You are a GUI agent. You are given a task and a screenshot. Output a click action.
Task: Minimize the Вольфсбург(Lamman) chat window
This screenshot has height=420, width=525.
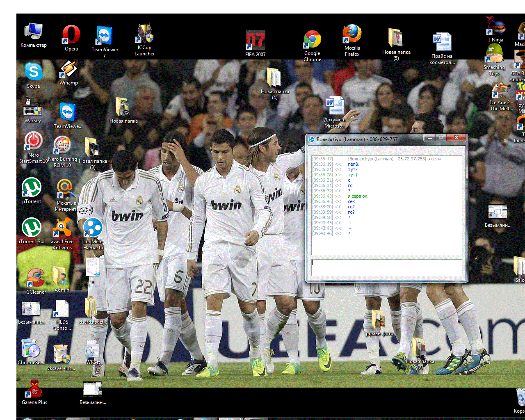(430, 138)
